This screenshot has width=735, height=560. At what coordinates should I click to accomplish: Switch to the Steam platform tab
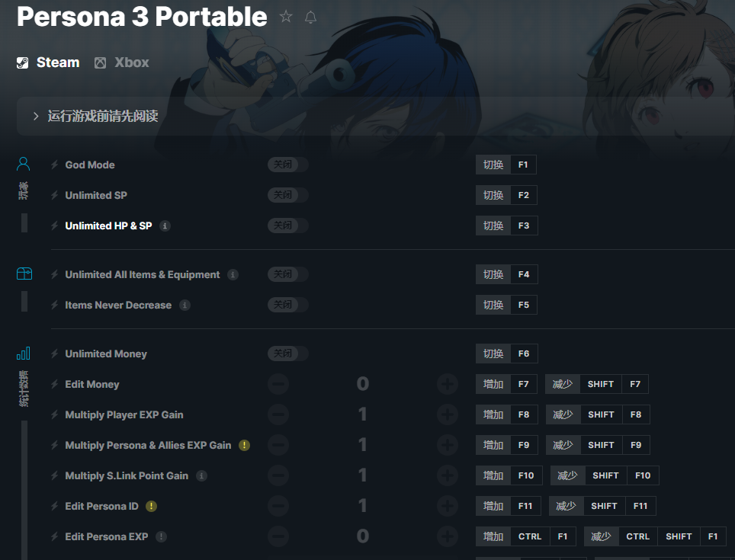(48, 62)
